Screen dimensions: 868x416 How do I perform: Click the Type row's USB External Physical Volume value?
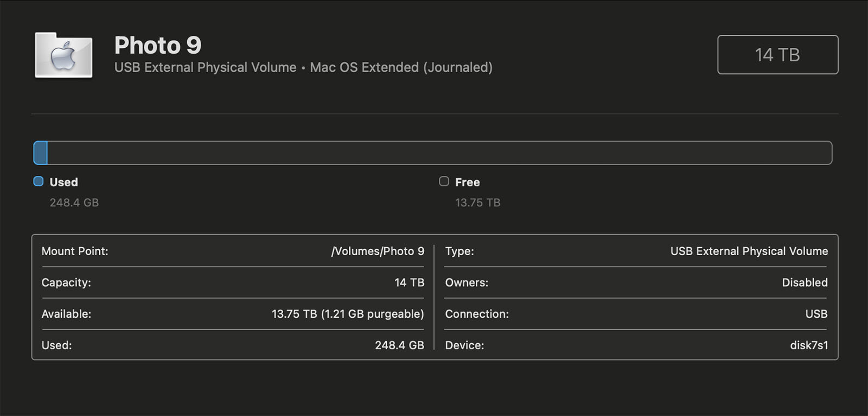click(x=749, y=251)
